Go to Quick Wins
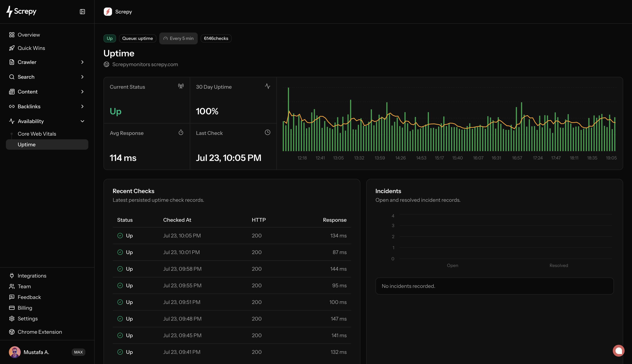Viewport: 632px width, 364px height. 31,48
